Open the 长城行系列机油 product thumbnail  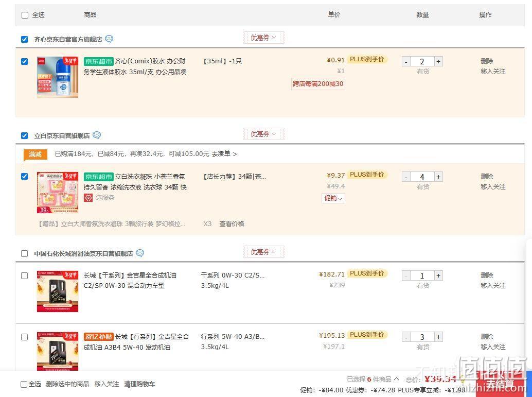[x=58, y=351]
